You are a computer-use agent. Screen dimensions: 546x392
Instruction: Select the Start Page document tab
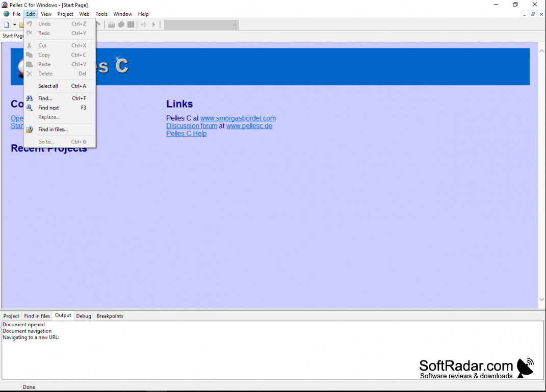pos(13,36)
